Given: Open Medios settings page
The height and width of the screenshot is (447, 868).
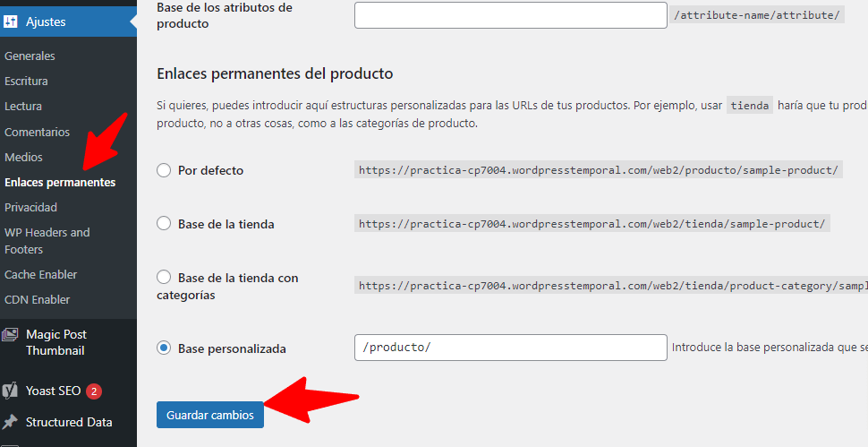Looking at the screenshot, I should click(23, 157).
